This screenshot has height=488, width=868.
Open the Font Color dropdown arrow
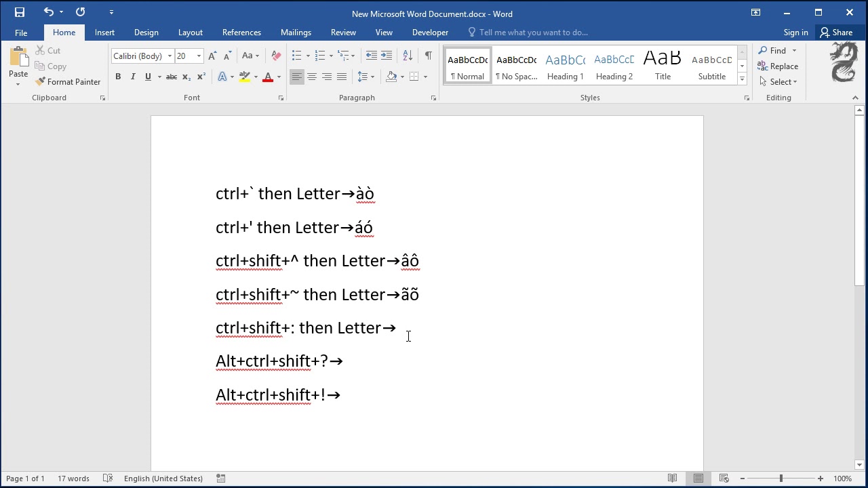pyautogui.click(x=279, y=77)
